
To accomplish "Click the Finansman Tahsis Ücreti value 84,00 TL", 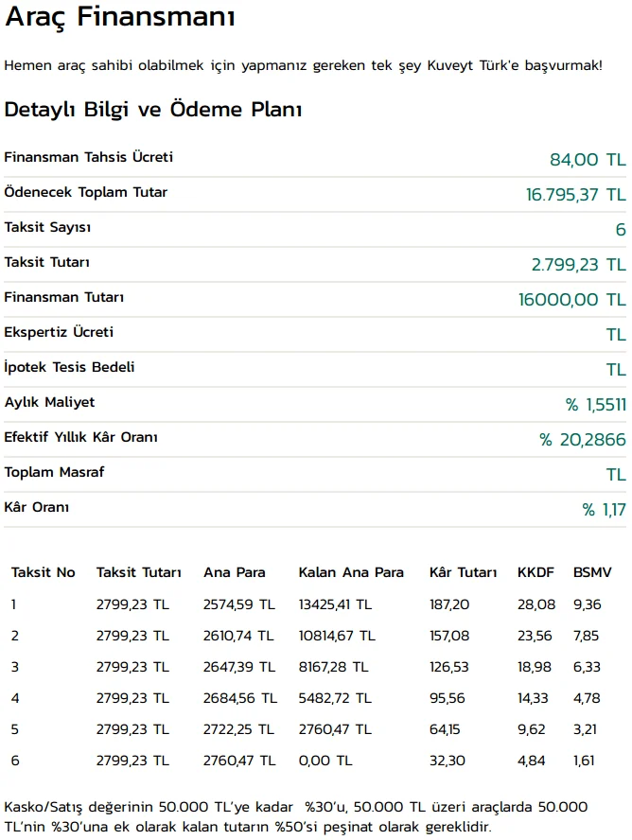I will 588,160.
